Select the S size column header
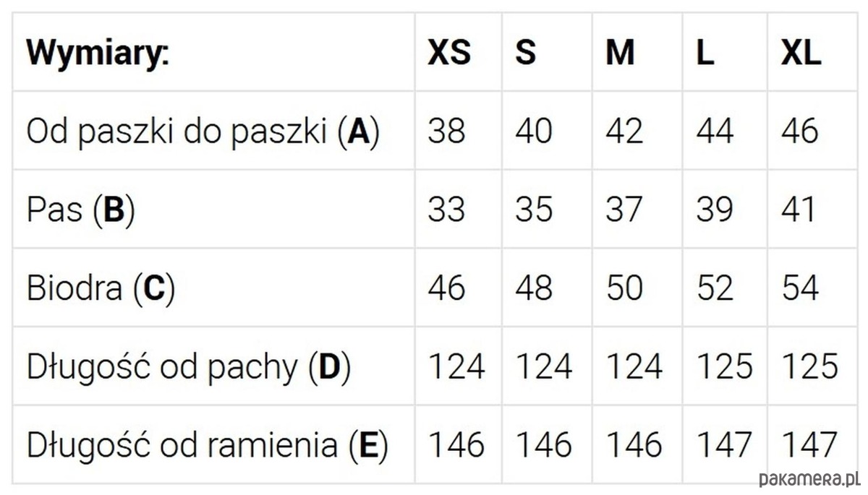Image resolution: width=868 pixels, height=495 pixels. point(526,53)
